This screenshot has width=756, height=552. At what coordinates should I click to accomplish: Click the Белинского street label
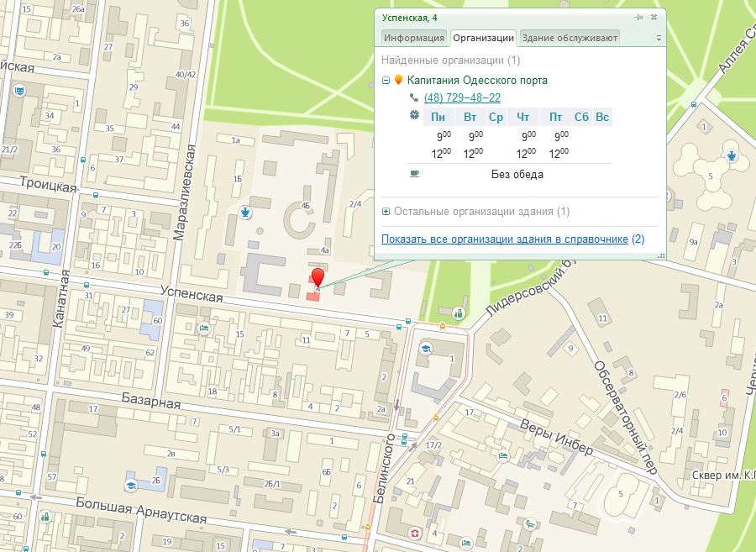[x=385, y=468]
